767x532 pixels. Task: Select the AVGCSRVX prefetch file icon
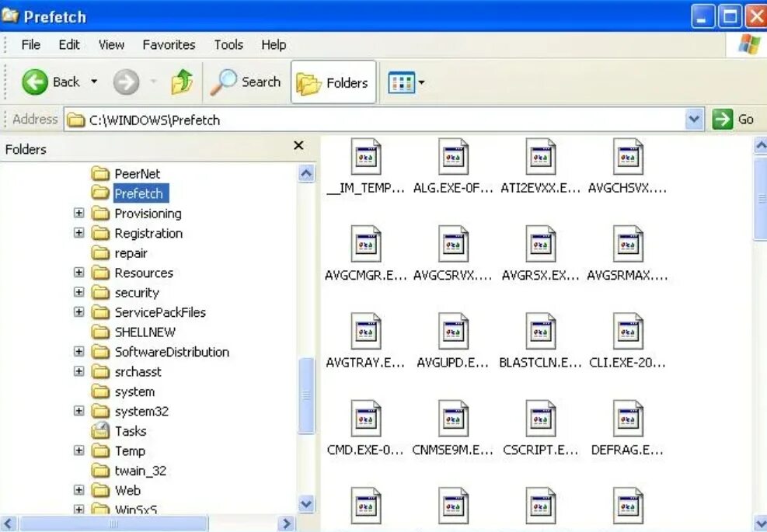[x=453, y=244]
